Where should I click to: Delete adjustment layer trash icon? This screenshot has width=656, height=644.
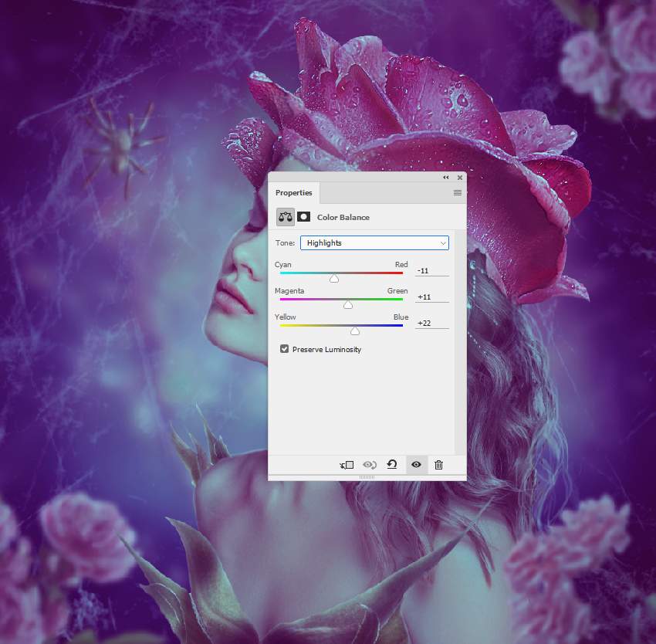pyautogui.click(x=438, y=465)
